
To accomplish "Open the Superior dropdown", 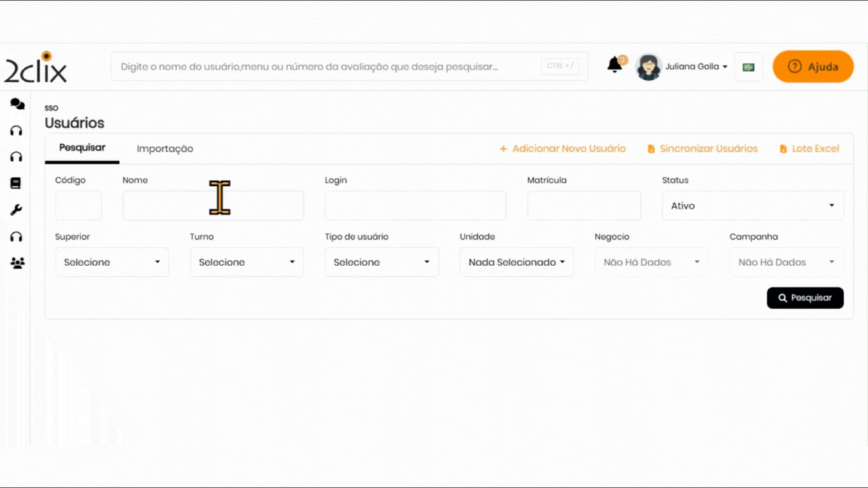I will click(112, 262).
